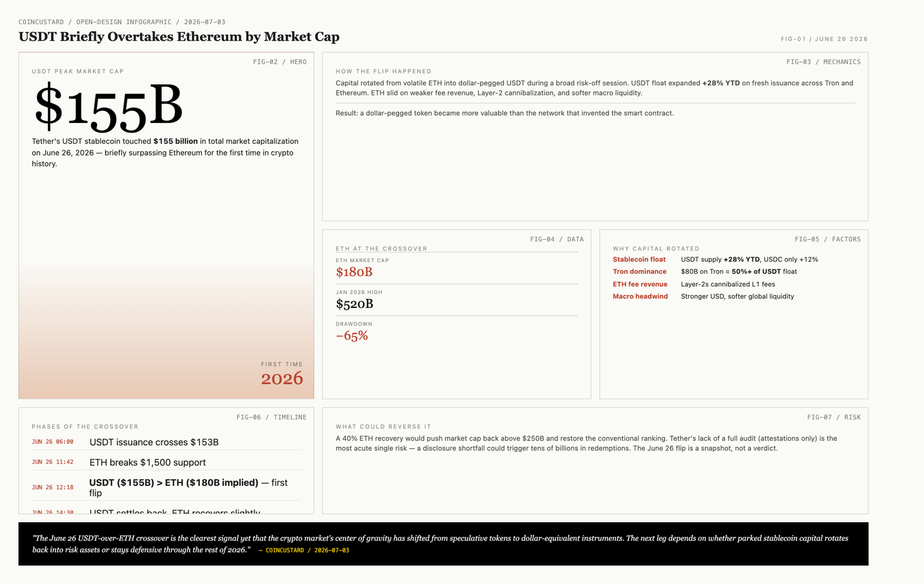924x584 pixels.
Task: Select 'Stronger USD, softer global liquidity' text
Action: pos(737,296)
